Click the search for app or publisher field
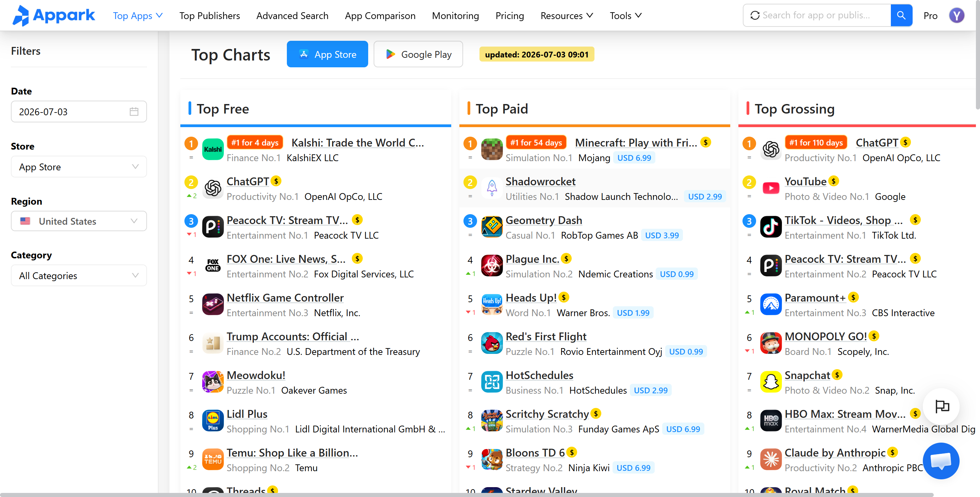The width and height of the screenshot is (980, 497). 816,15
